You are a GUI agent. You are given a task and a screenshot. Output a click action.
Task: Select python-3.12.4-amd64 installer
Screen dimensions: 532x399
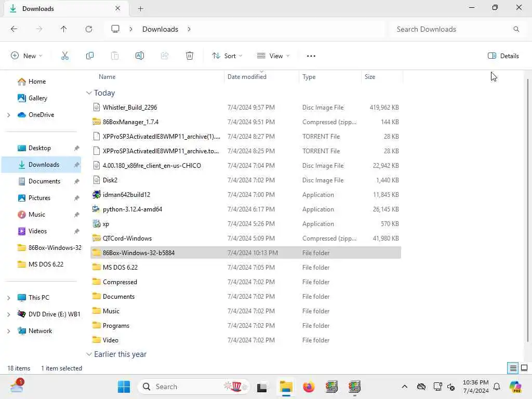tap(246, 209)
